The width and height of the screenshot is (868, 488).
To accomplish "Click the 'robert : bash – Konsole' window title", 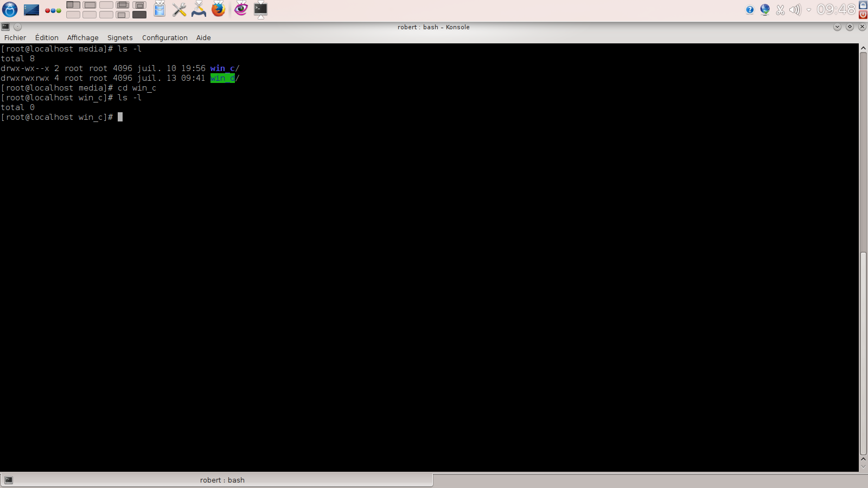I will [433, 27].
